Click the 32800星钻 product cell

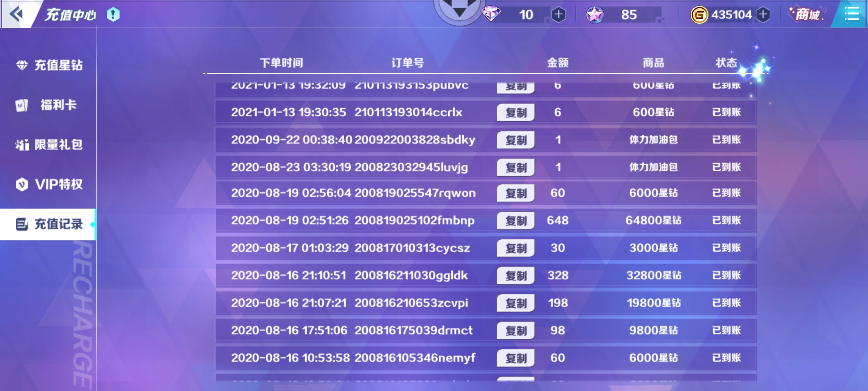[654, 276]
